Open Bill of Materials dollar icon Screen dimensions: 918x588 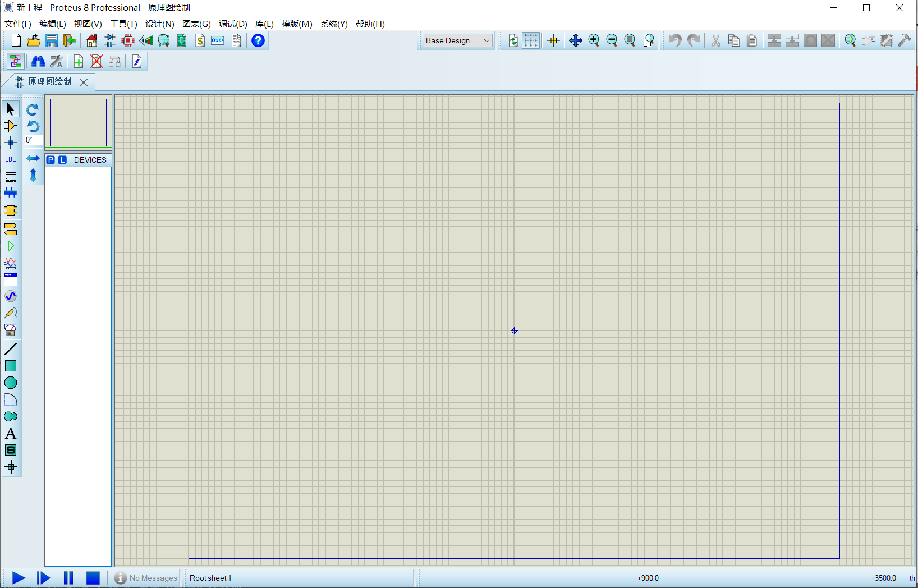(x=200, y=40)
